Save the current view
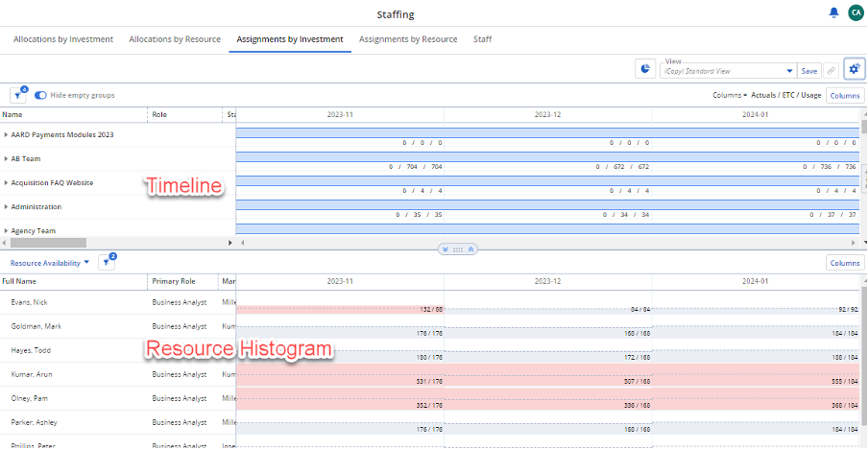Image resolution: width=868 pixels, height=449 pixels. 809,71
